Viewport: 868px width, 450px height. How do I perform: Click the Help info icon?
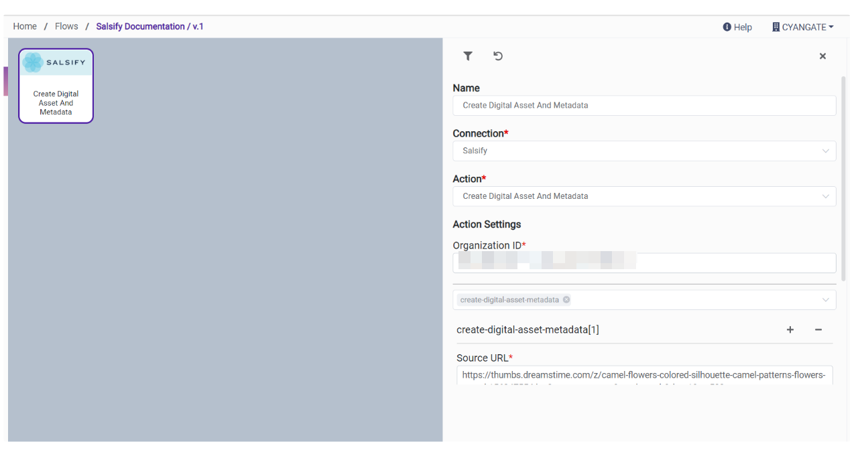pyautogui.click(x=727, y=27)
